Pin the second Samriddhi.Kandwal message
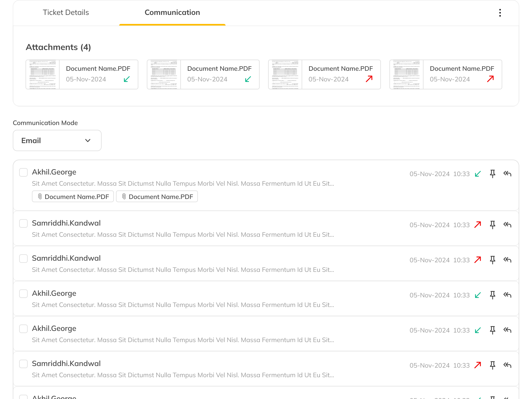532x399 pixels. [493, 260]
